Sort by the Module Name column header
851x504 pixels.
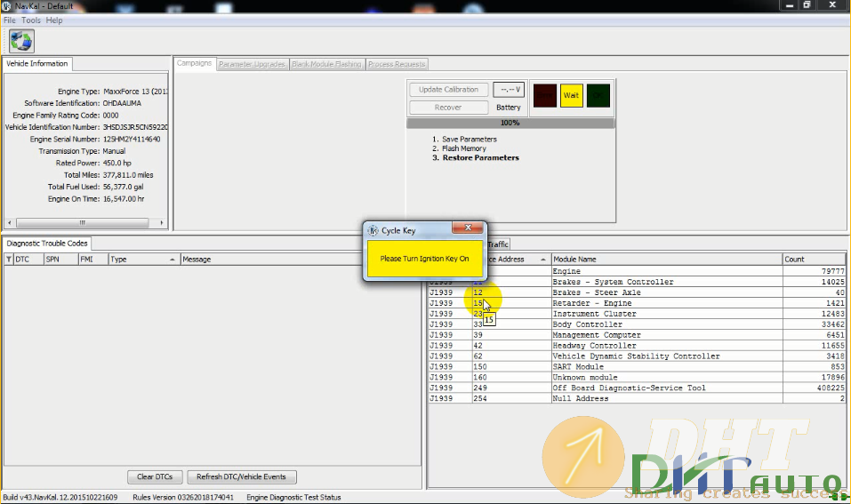coord(667,260)
